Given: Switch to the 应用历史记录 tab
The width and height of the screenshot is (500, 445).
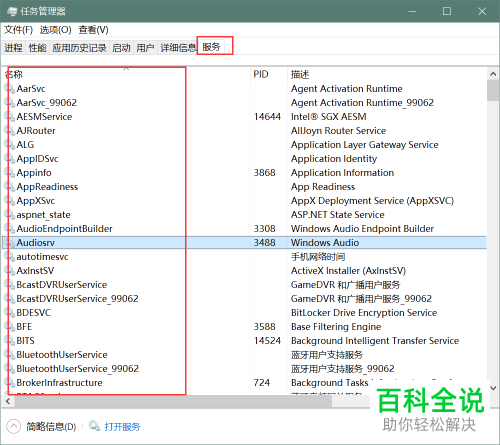Looking at the screenshot, I should click(x=79, y=48).
